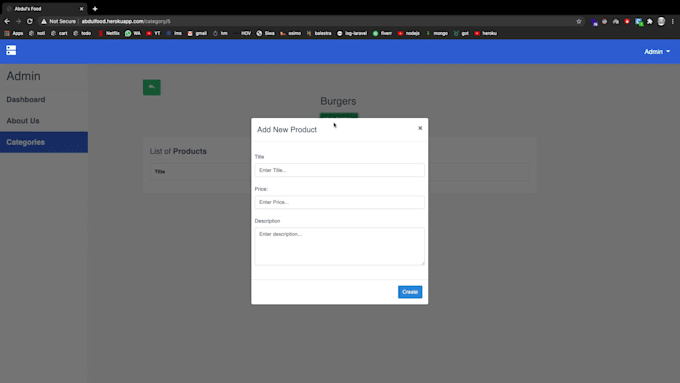Open a new browser tab
680x383 pixels.
click(95, 9)
